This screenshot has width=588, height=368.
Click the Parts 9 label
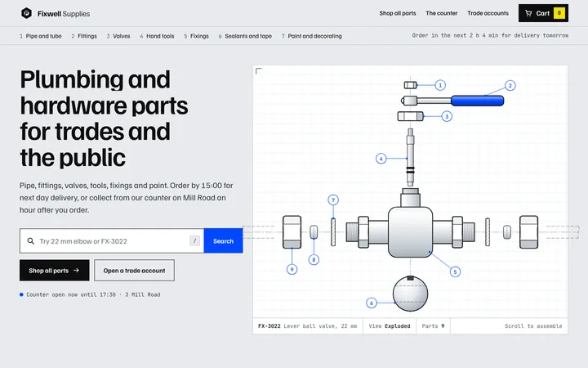click(433, 326)
